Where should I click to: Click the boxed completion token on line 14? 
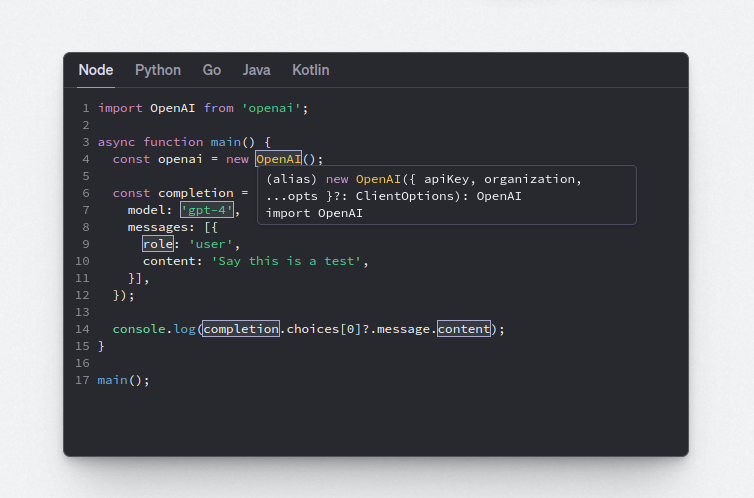click(x=240, y=329)
